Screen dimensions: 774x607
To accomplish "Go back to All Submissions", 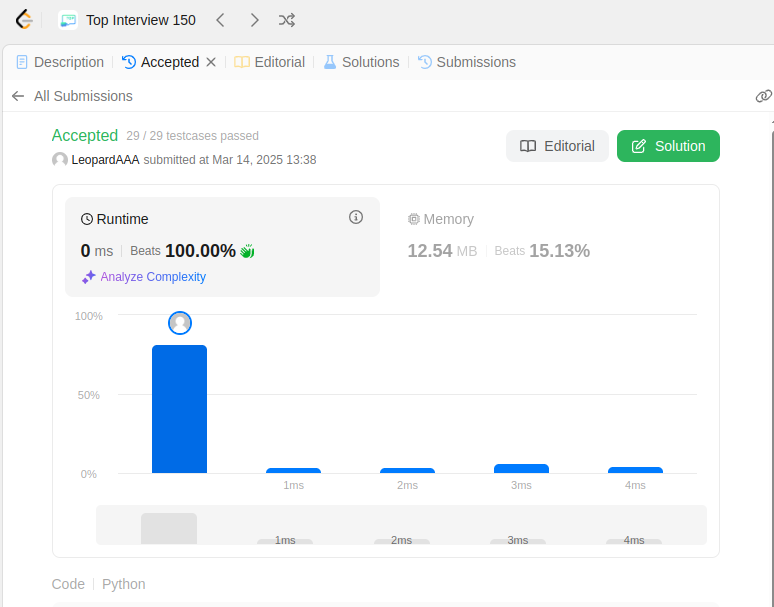I will point(83,96).
